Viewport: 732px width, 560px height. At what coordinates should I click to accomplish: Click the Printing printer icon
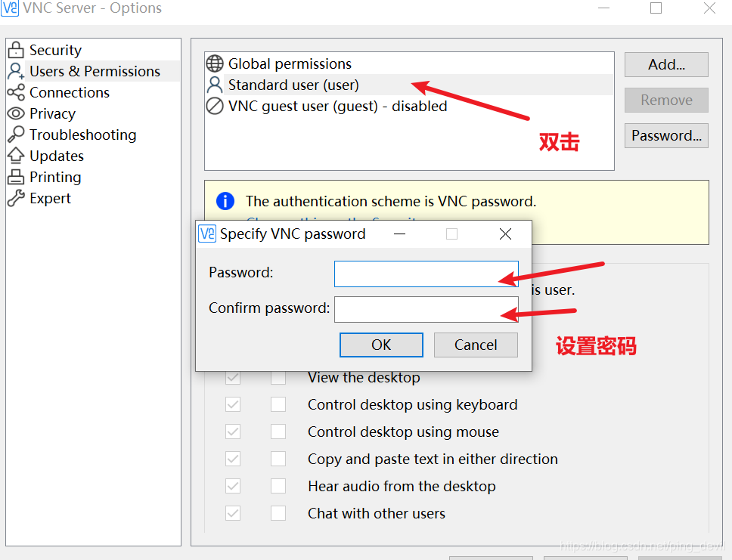click(x=16, y=177)
